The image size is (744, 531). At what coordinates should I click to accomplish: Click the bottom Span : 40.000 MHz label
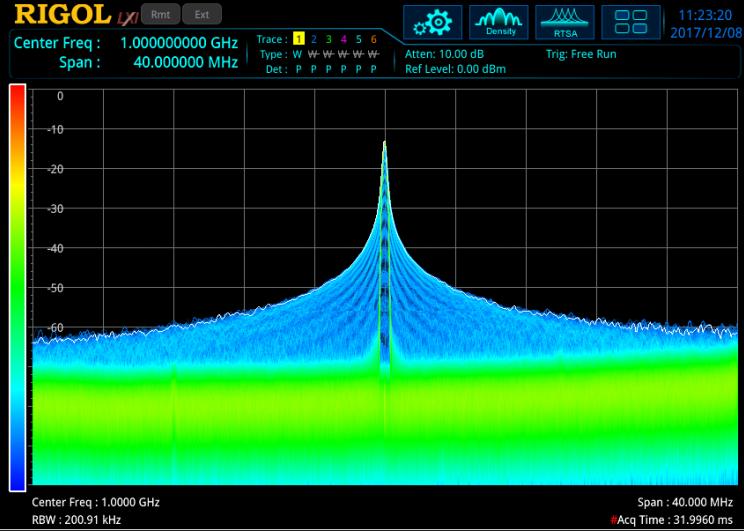click(685, 502)
